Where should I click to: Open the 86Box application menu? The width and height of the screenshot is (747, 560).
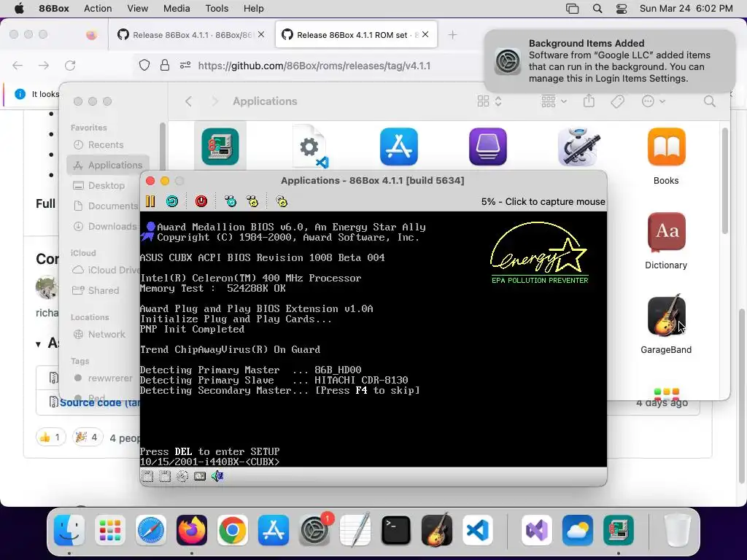[54, 9]
